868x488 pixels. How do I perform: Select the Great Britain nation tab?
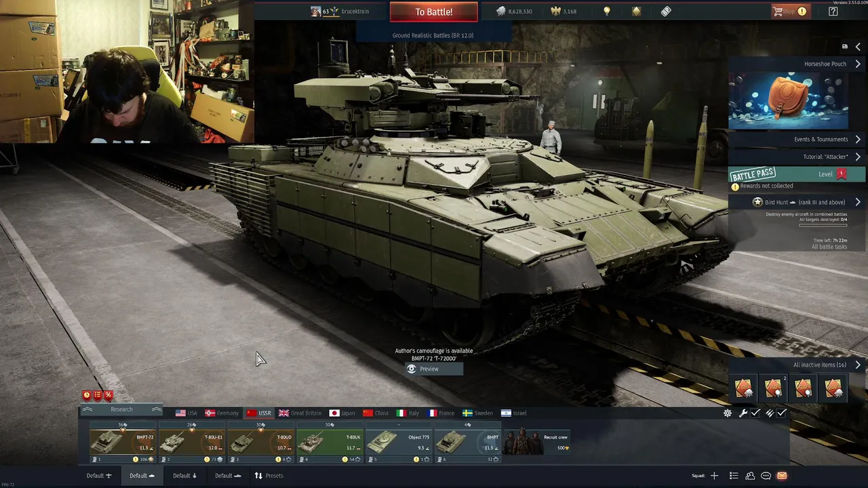(x=300, y=413)
